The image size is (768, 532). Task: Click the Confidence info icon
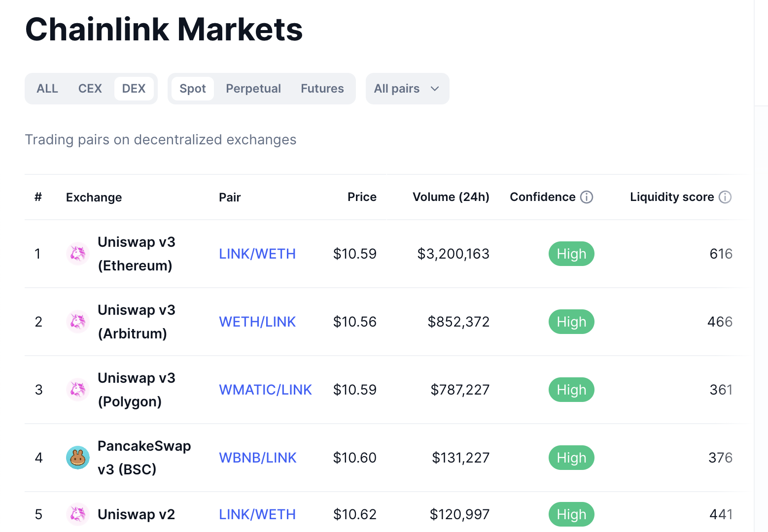587,197
